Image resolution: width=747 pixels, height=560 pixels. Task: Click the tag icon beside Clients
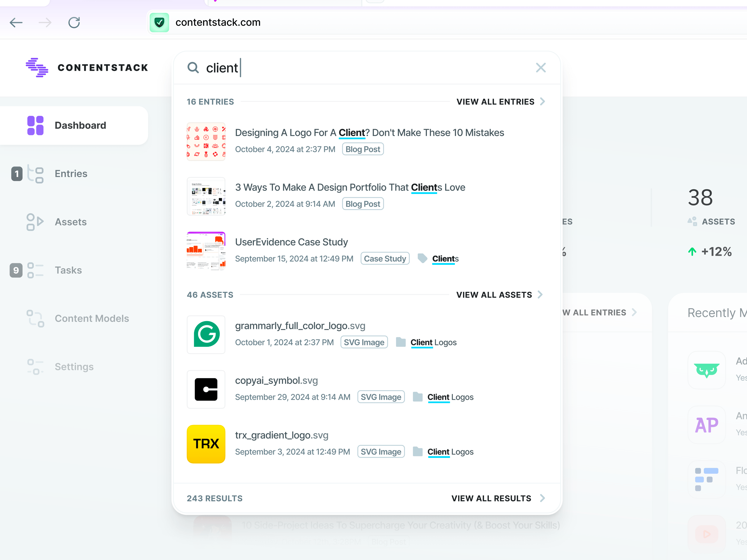pos(422,258)
